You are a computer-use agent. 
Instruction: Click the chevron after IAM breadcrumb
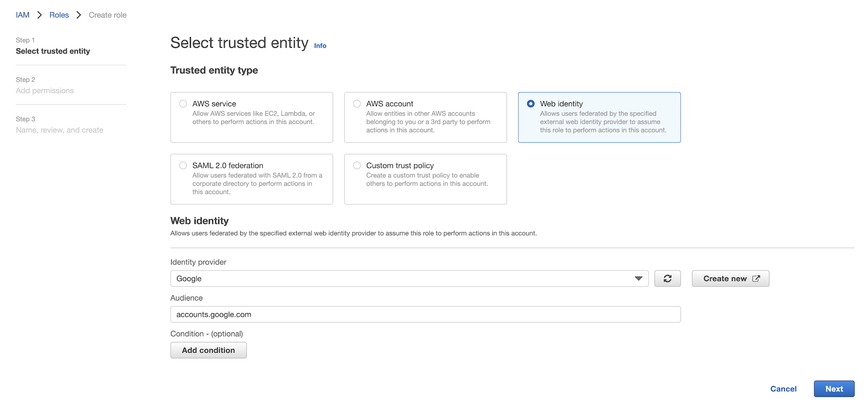(39, 15)
